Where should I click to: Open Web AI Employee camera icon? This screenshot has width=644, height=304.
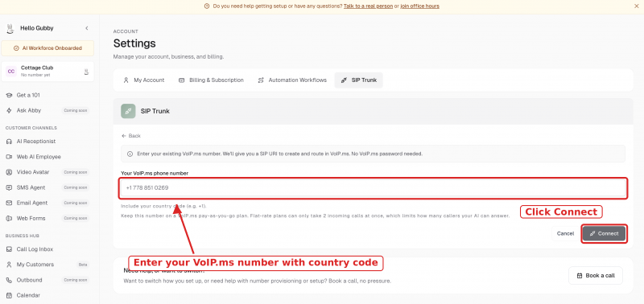click(x=9, y=157)
